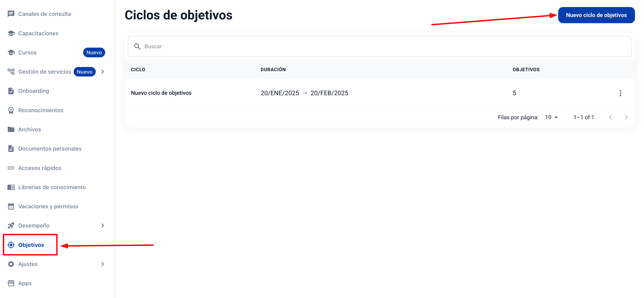Screen dimensions: 644x298
Task: Expand the Ajustes submenu chevron
Action: 103,264
